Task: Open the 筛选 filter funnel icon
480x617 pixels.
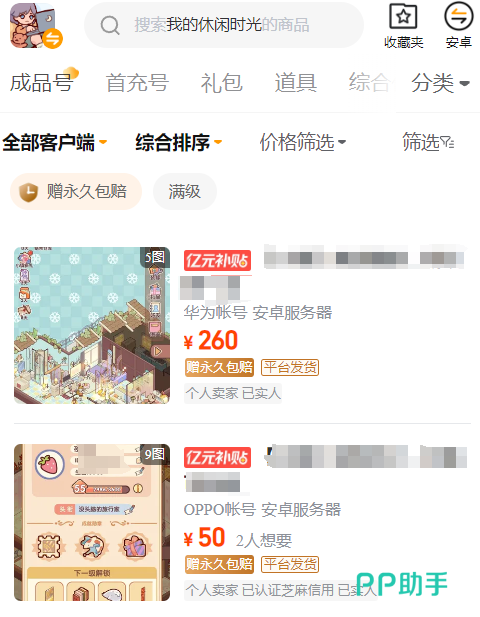Action: tap(447, 142)
